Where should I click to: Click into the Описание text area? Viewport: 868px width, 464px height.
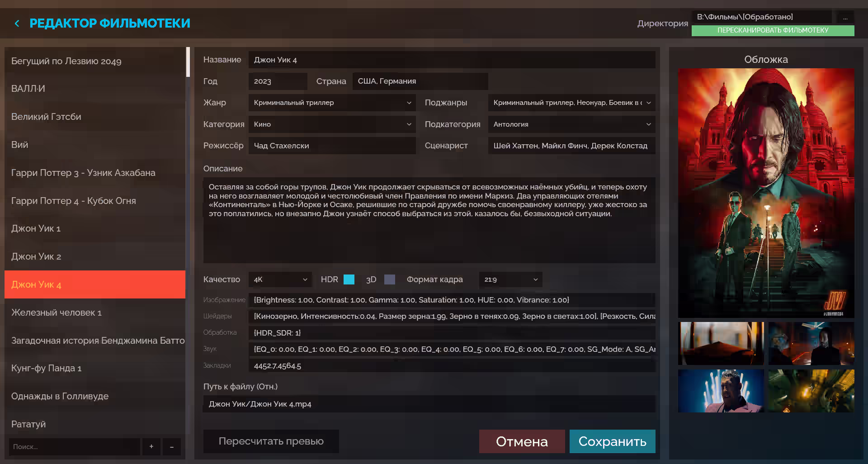click(x=429, y=220)
